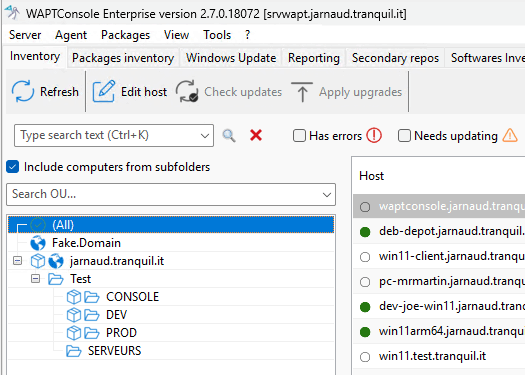This screenshot has width=525, height=375.
Task: Switch to the Windows Update tab
Action: click(x=231, y=58)
